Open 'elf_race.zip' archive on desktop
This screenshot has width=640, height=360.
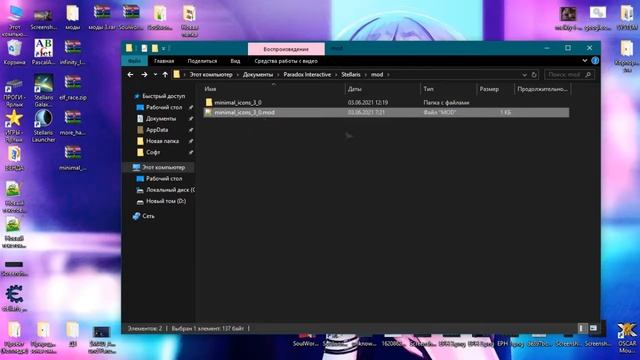[x=73, y=87]
